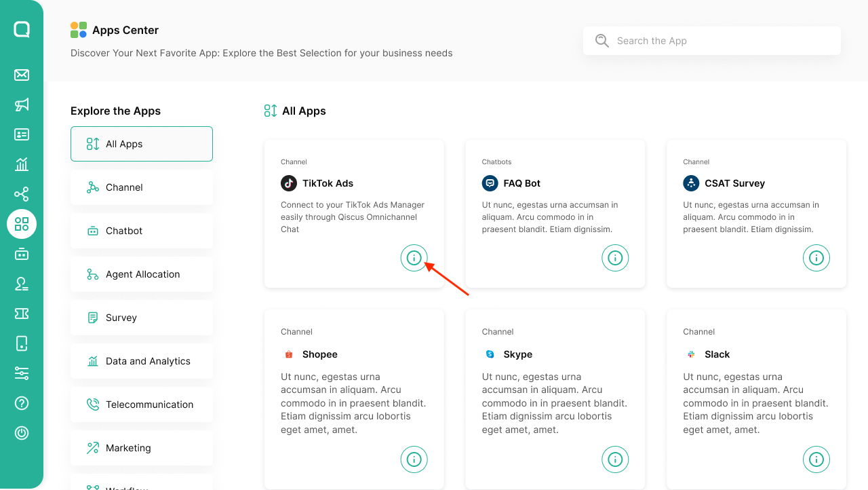Open the ticket icon in sidebar
Viewport: 868px width, 490px height.
pyautogui.click(x=22, y=314)
